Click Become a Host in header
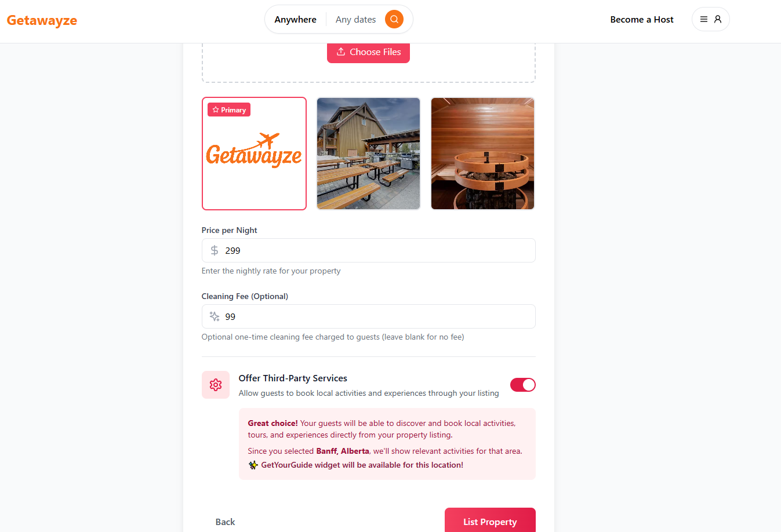This screenshot has height=532, width=781. (x=642, y=19)
